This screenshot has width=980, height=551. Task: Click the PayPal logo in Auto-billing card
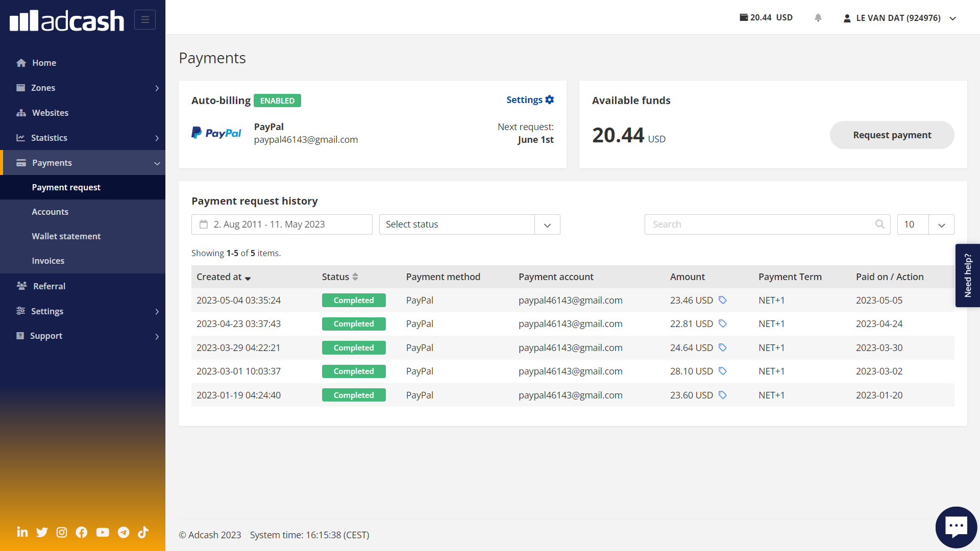tap(216, 133)
